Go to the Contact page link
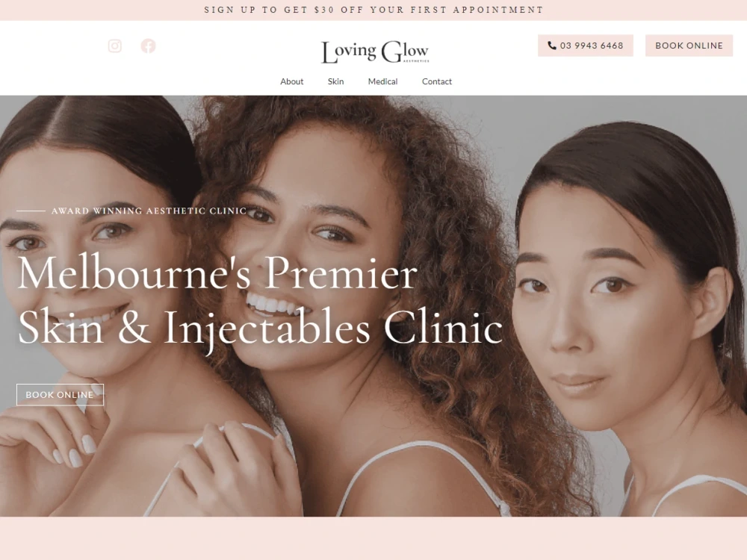 pyautogui.click(x=437, y=81)
